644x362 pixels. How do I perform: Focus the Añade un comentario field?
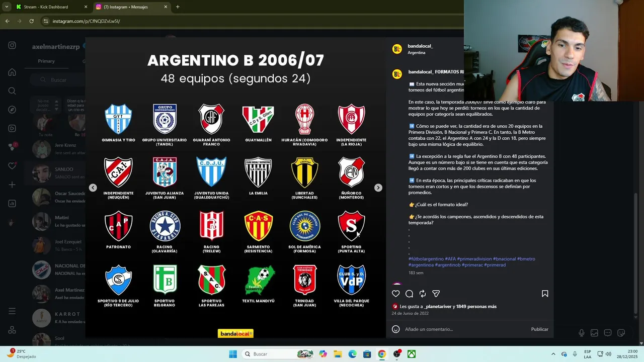(465, 329)
